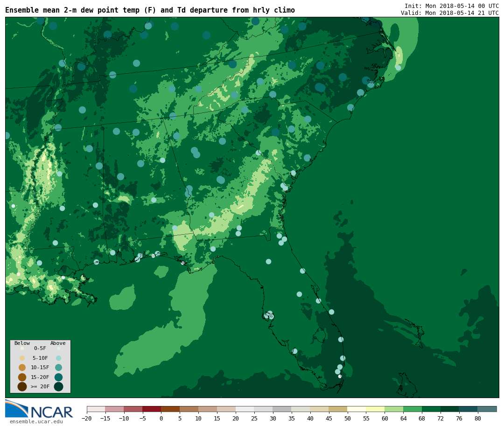Click the 'Below' legend heading

click(22, 343)
